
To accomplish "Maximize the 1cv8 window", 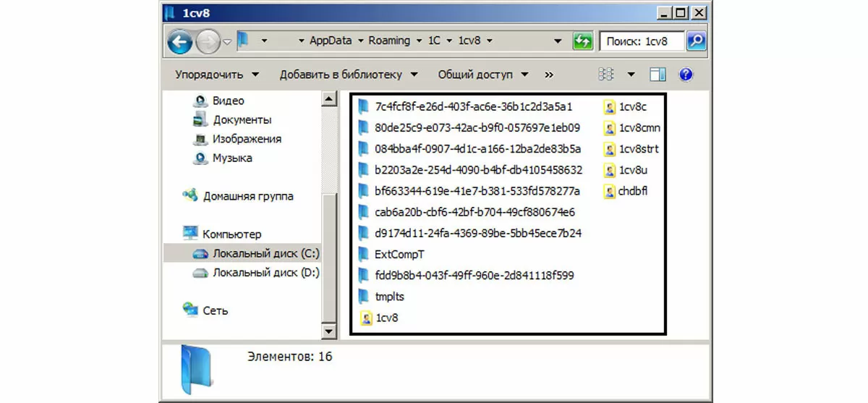I will [681, 12].
